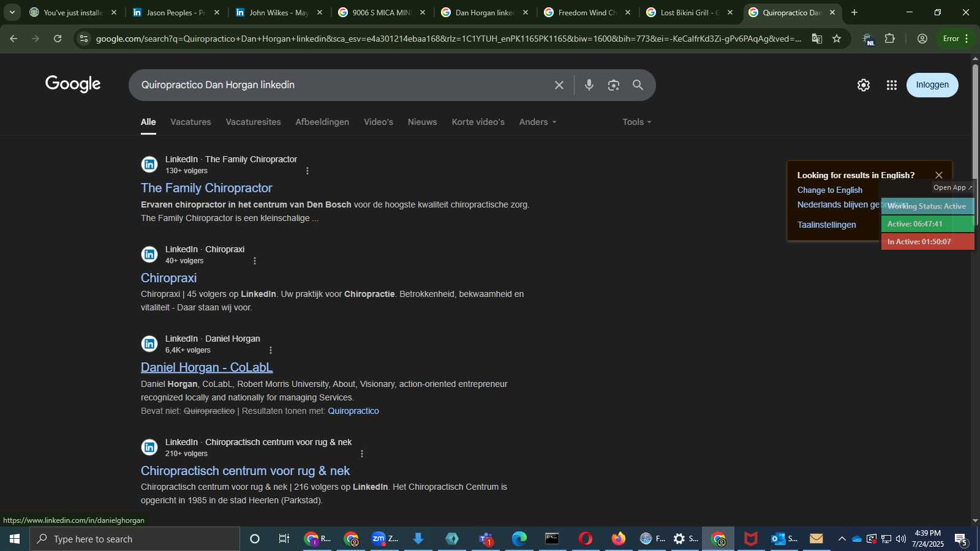Switch to the Vacaturesites tab
Image resolution: width=980 pixels, height=551 pixels.
tap(253, 122)
